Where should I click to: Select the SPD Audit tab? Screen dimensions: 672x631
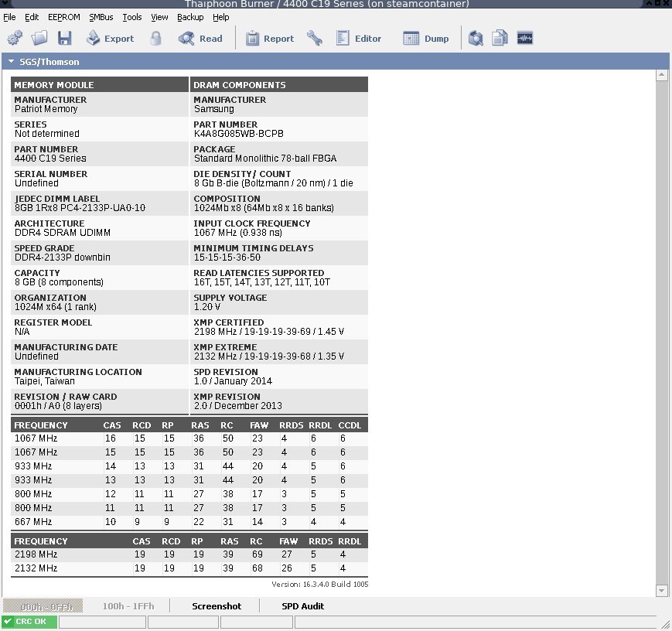pos(302,606)
